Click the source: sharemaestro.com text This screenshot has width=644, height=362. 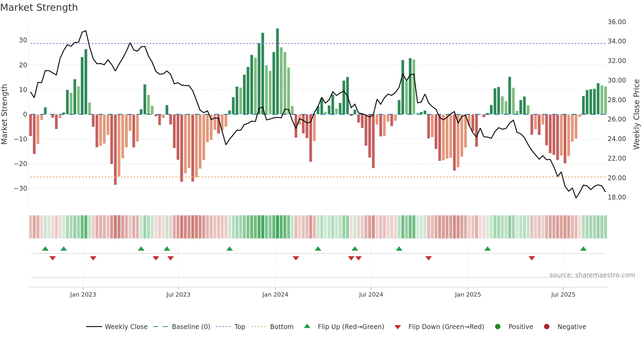coord(592,275)
